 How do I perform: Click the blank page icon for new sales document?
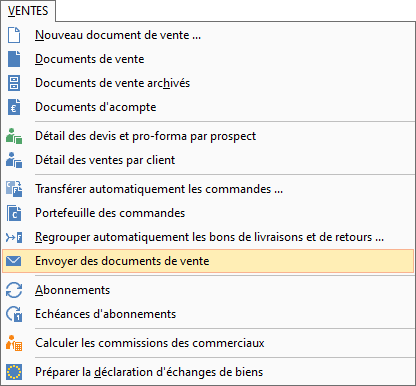click(x=14, y=35)
